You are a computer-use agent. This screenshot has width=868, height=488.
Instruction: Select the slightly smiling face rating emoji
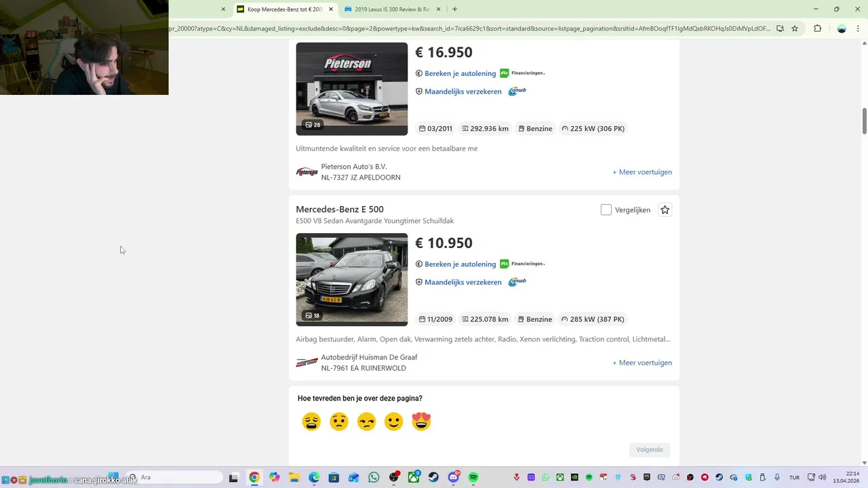pos(394,422)
